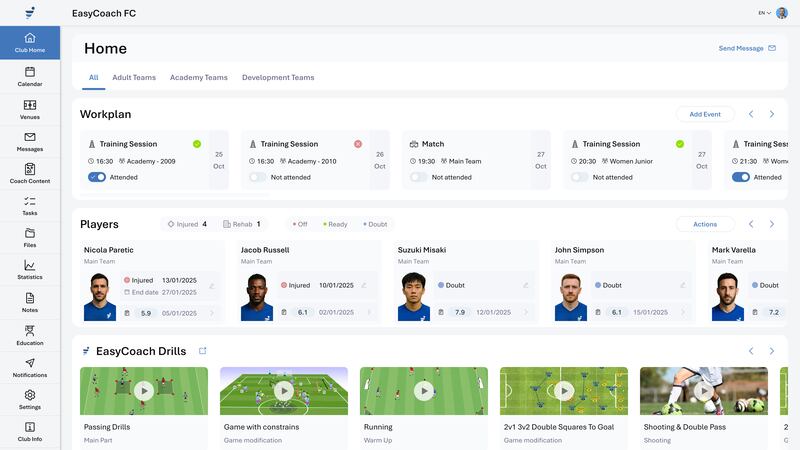
Task: Toggle attendance for Academy - 2010 session
Action: (x=258, y=177)
